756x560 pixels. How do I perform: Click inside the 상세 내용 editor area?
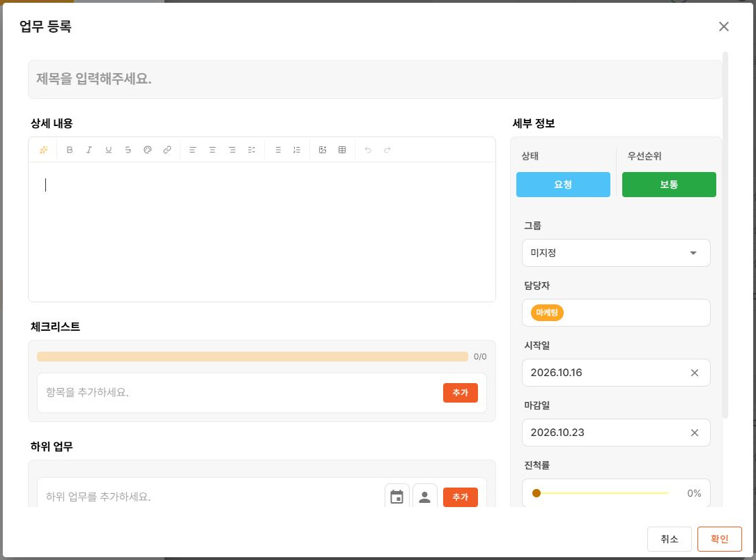[x=262, y=232]
